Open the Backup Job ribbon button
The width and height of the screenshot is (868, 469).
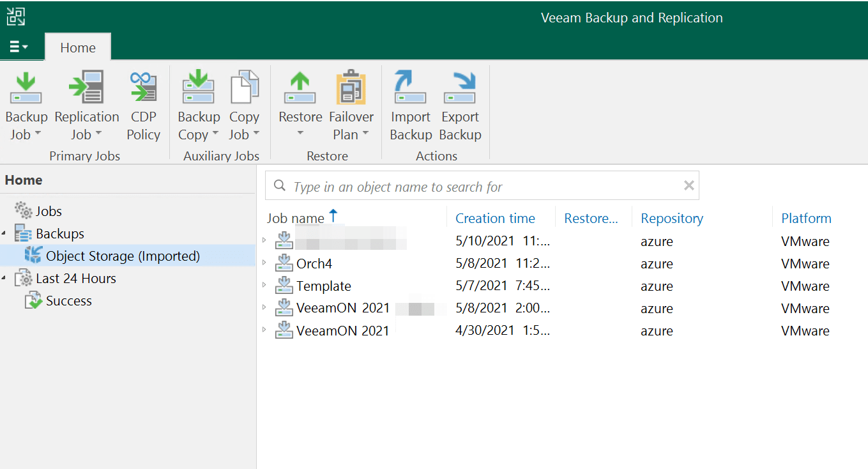pos(26,106)
